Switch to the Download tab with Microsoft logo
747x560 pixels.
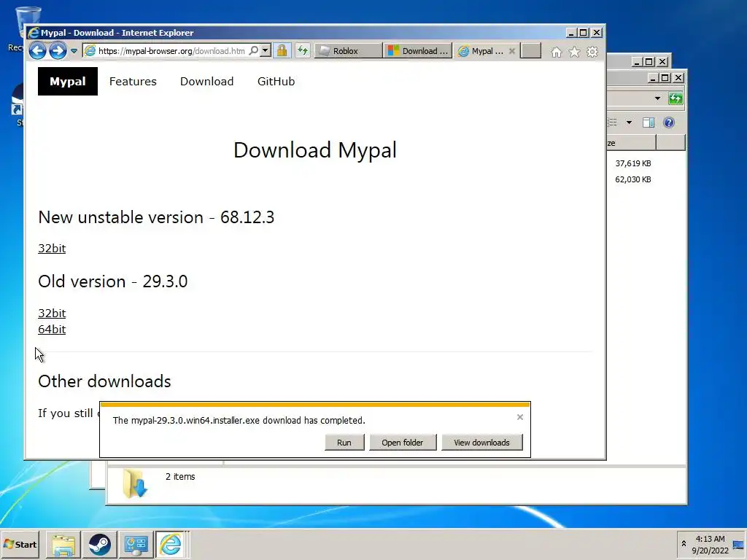pyautogui.click(x=418, y=51)
